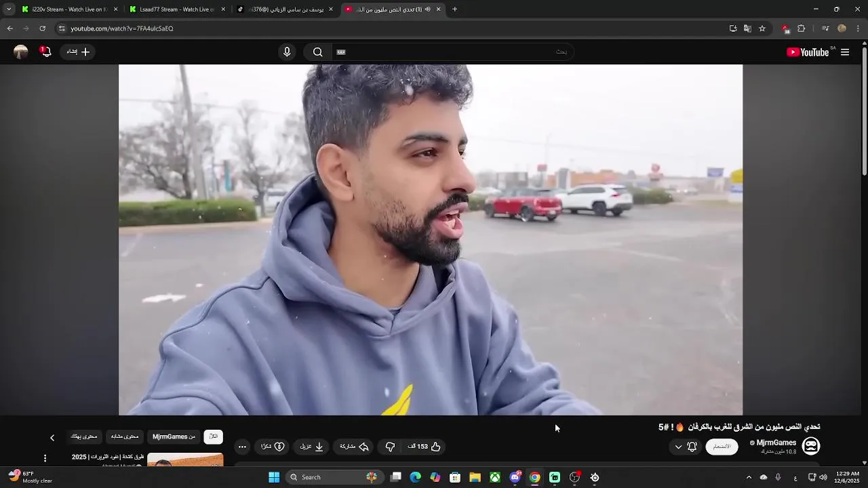Viewport: 868px width, 488px height.
Task: Open the account avatar menu
Action: [x=21, y=52]
